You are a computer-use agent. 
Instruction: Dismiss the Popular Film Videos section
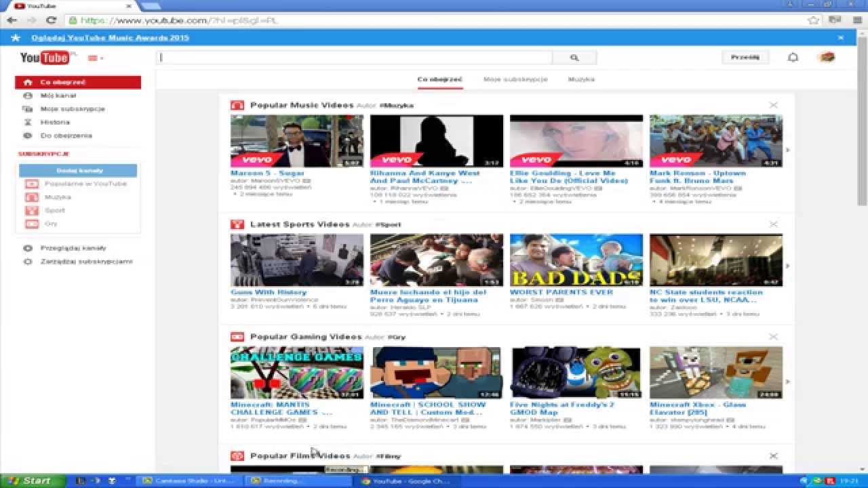point(773,456)
